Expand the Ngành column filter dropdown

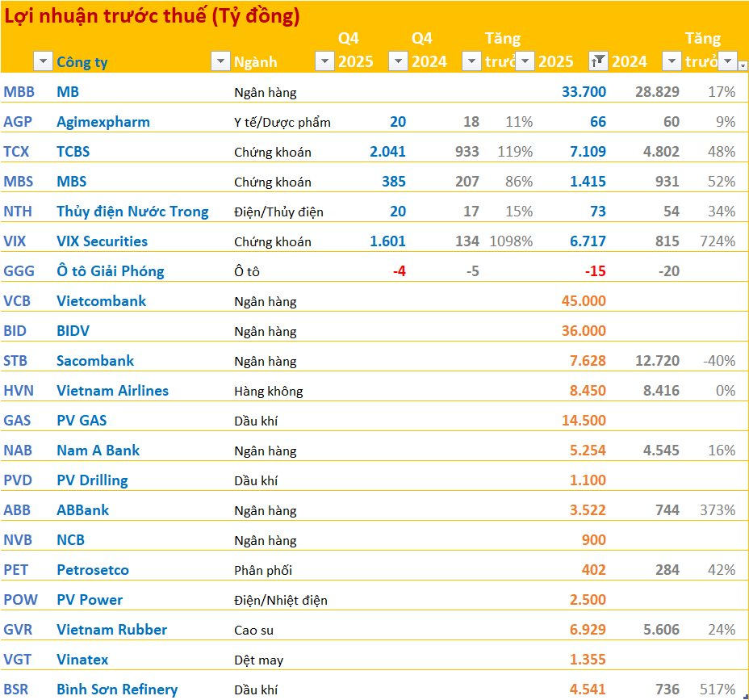(x=324, y=61)
